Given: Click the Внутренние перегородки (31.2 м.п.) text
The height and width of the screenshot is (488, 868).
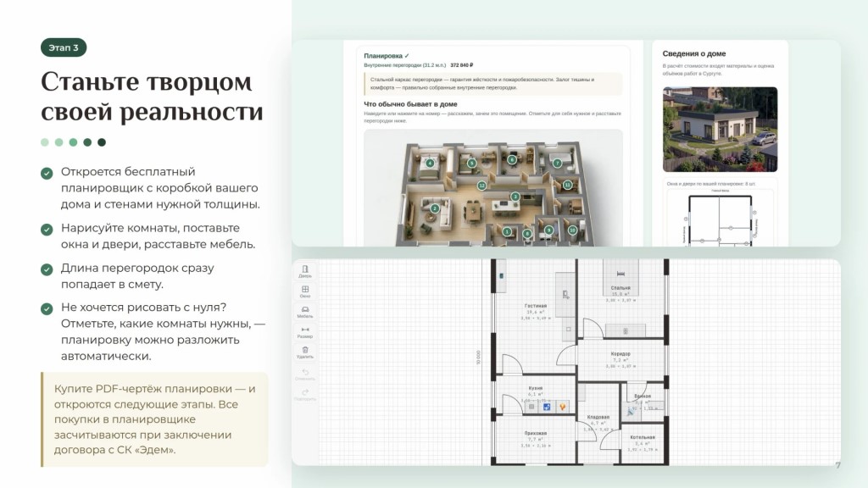Looking at the screenshot, I should coord(404,65).
